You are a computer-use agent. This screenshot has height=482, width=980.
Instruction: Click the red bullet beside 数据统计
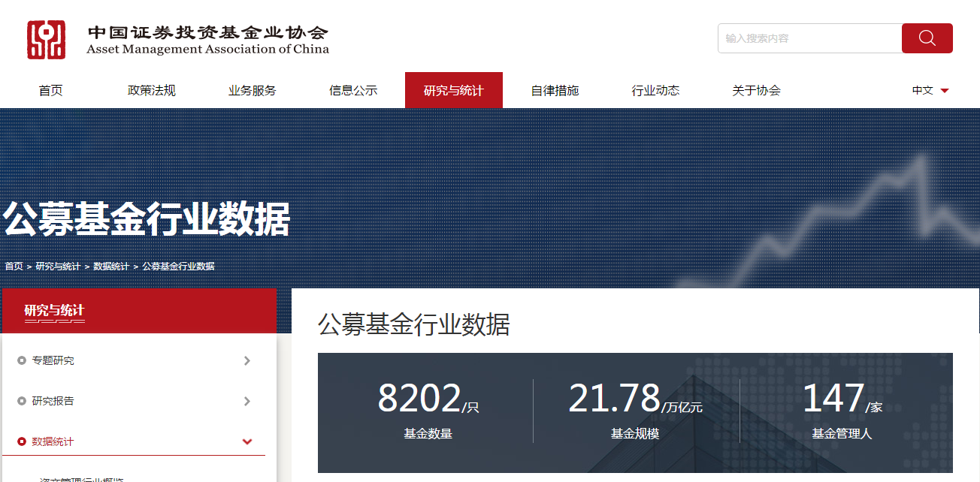click(x=22, y=442)
